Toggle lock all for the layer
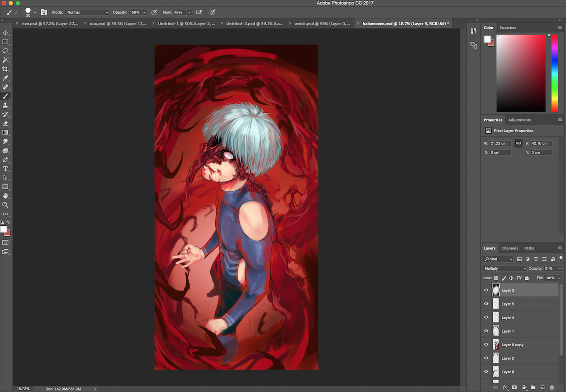This screenshot has height=392, width=566. (x=527, y=278)
